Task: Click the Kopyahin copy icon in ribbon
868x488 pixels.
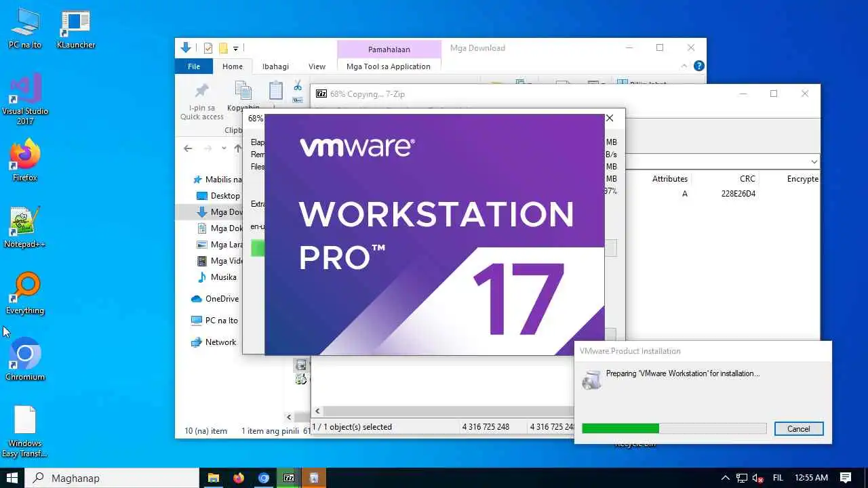Action: [x=243, y=90]
